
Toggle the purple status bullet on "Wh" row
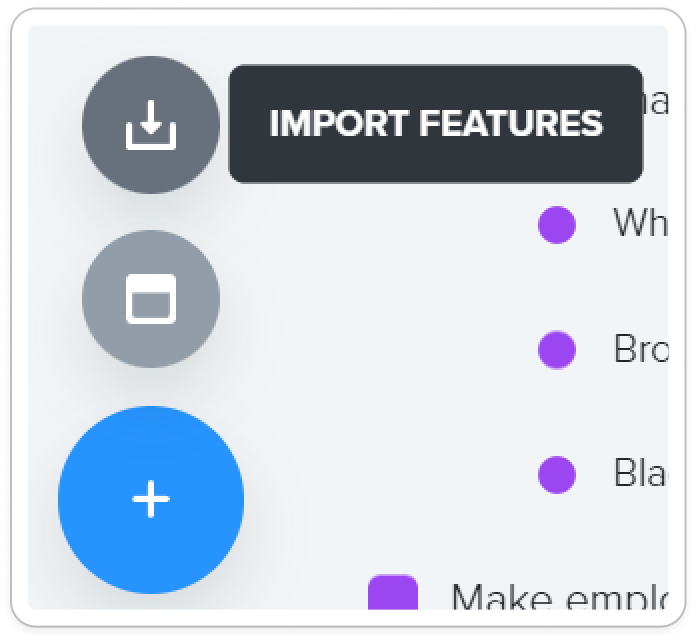point(557,225)
